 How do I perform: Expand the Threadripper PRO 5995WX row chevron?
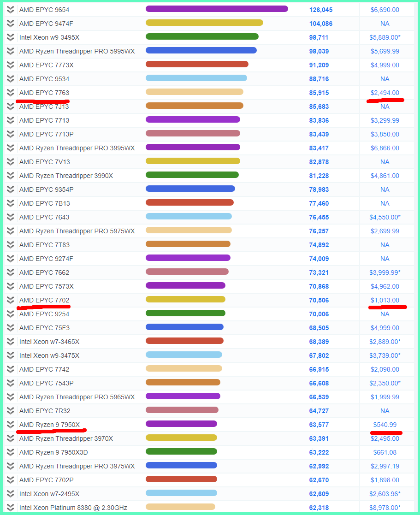[x=11, y=51]
